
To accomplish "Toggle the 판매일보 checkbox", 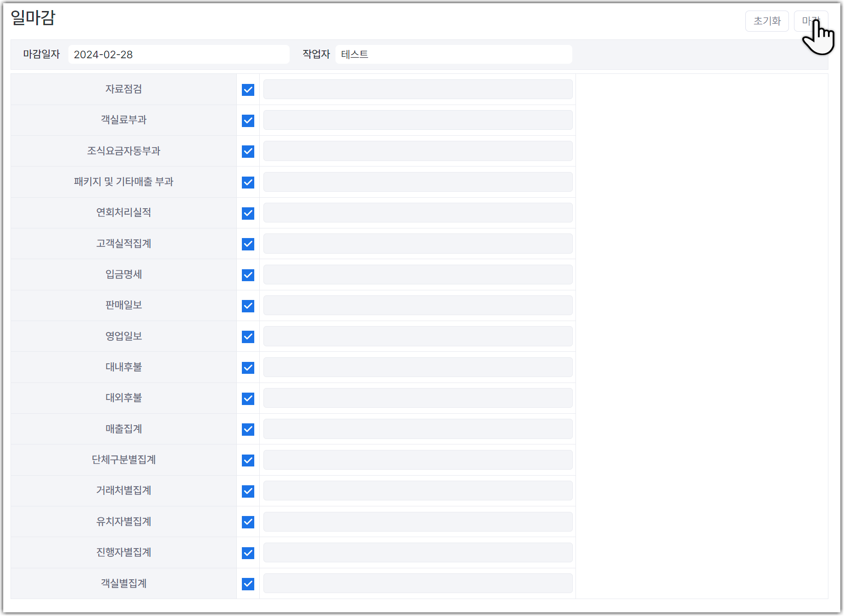I will (248, 306).
